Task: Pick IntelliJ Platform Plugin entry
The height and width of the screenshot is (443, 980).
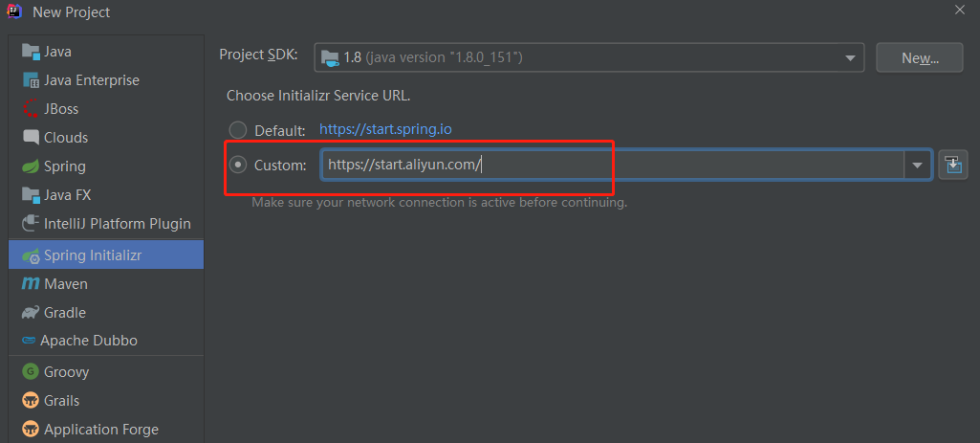Action: (106, 223)
